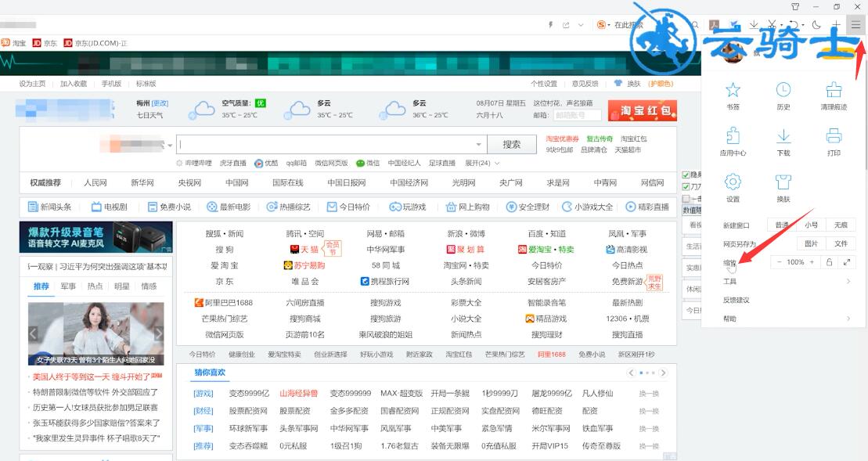
Task: Save webpage as 文件
Action: pos(841,243)
